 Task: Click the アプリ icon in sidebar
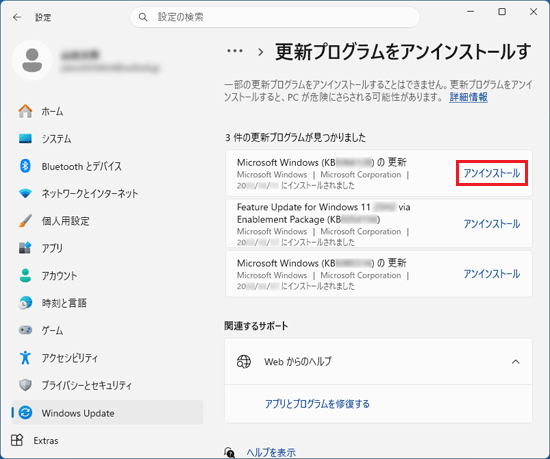point(25,248)
